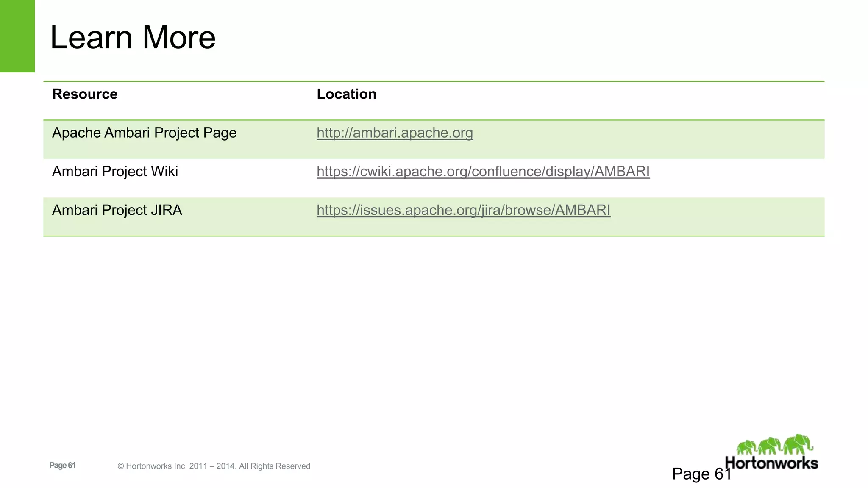Image resolution: width=868 pixels, height=488 pixels.
Task: Click the Hortonworks elephant logo
Action: 771,452
